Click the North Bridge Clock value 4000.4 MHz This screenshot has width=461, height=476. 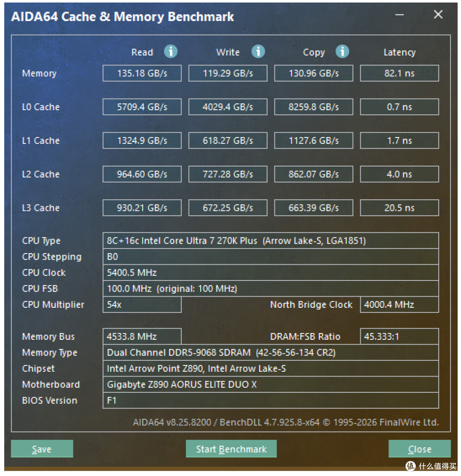pyautogui.click(x=400, y=304)
